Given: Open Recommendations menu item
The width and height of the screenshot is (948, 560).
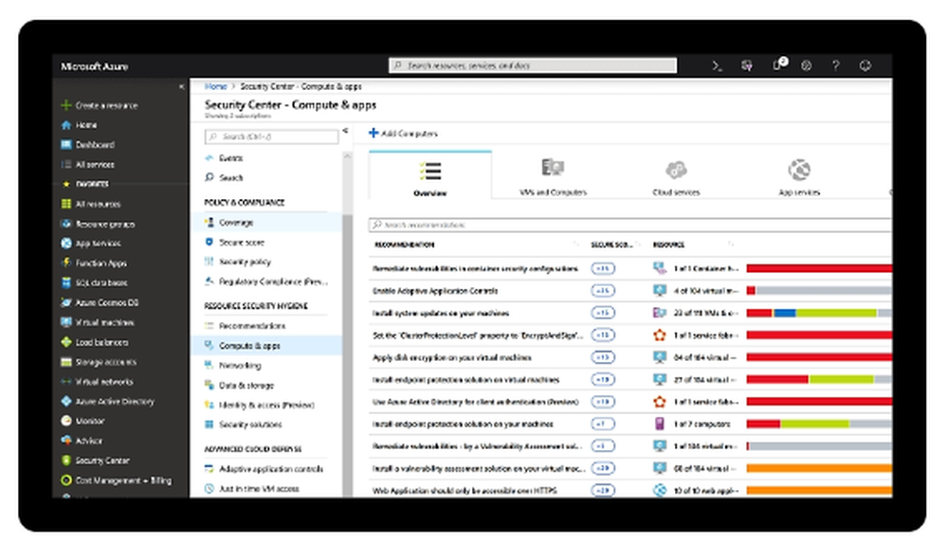Looking at the screenshot, I should click(245, 326).
